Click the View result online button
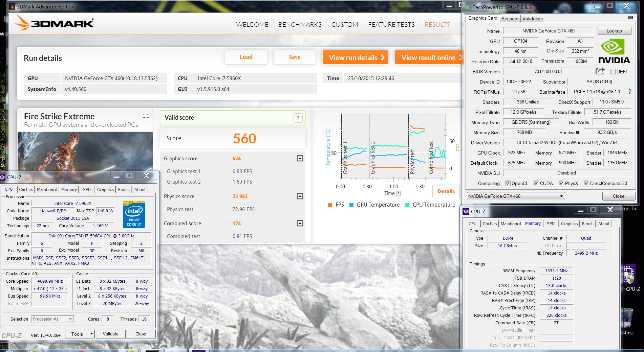Viewport: 644px width, 352px height. pyautogui.click(x=428, y=57)
